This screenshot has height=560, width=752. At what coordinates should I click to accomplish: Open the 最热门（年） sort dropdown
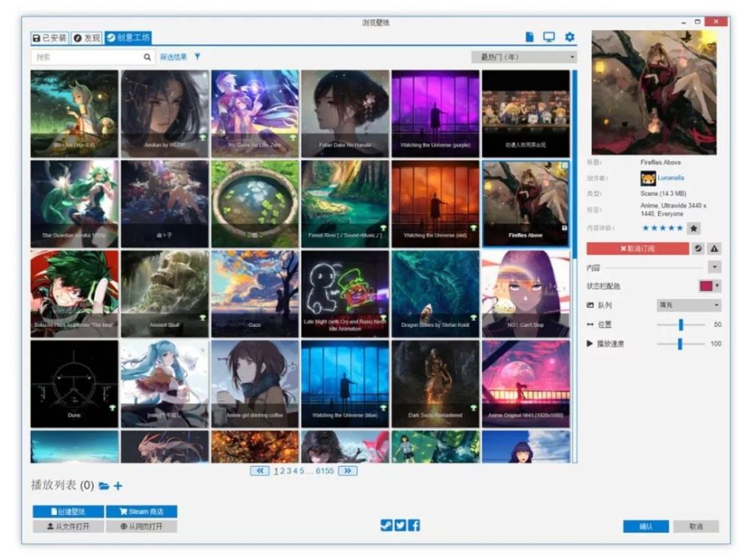coord(524,57)
